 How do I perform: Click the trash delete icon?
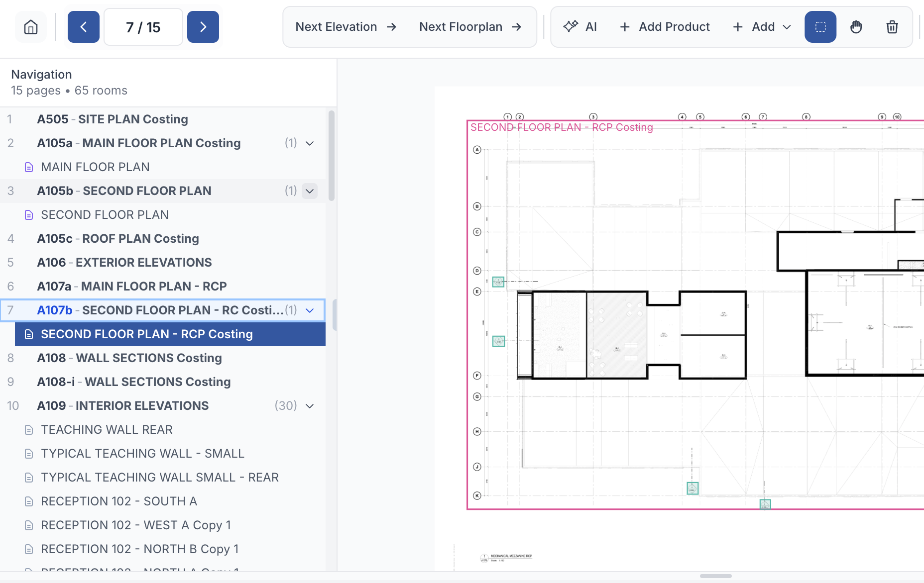[x=892, y=27]
